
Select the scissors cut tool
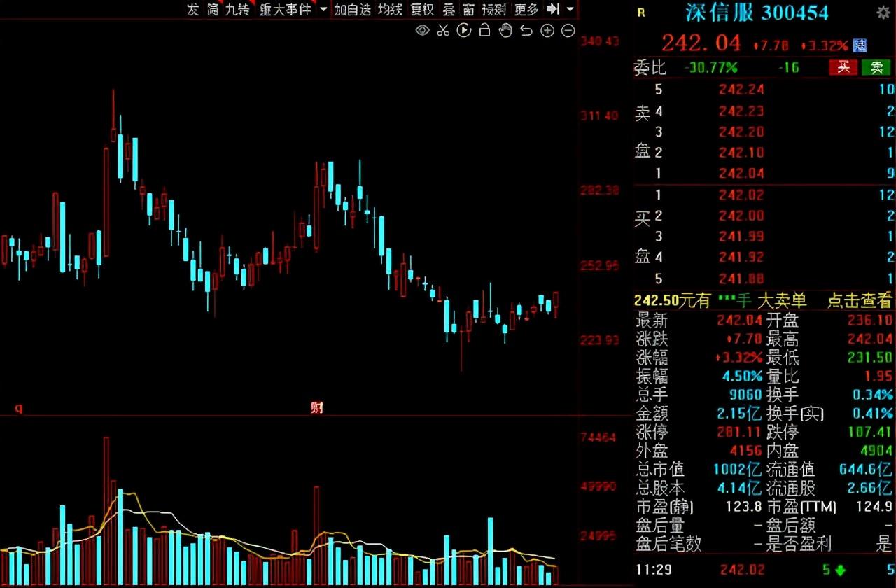(443, 30)
